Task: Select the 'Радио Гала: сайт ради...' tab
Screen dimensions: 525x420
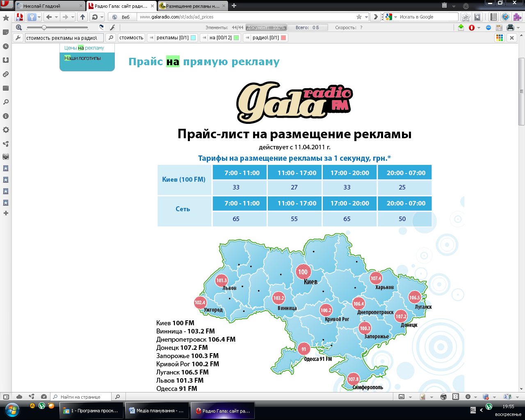Action: [x=122, y=6]
